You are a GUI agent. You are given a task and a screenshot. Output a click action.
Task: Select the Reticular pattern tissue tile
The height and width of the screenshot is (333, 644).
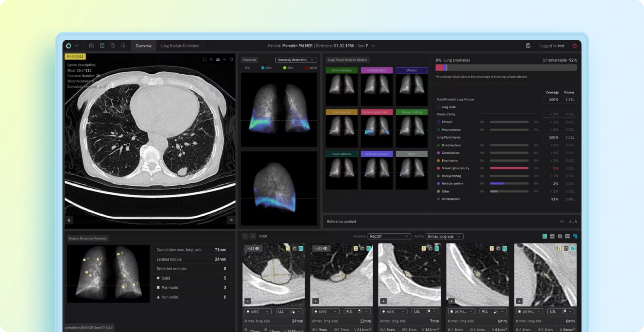(x=377, y=170)
